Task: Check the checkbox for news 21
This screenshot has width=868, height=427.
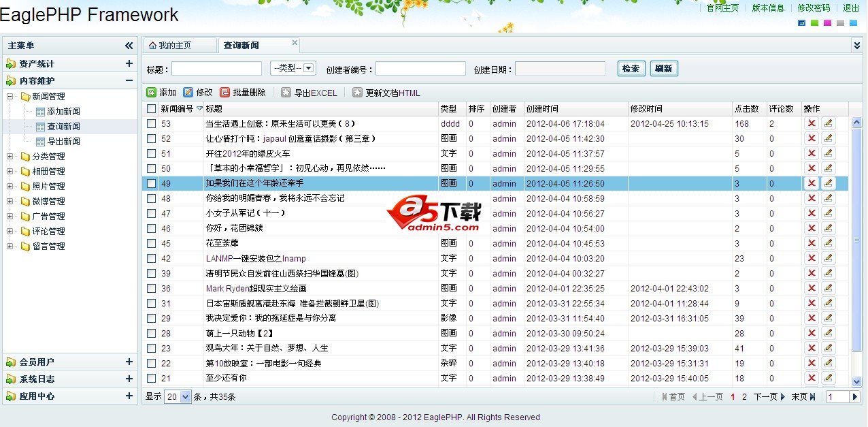Action: 151,379
